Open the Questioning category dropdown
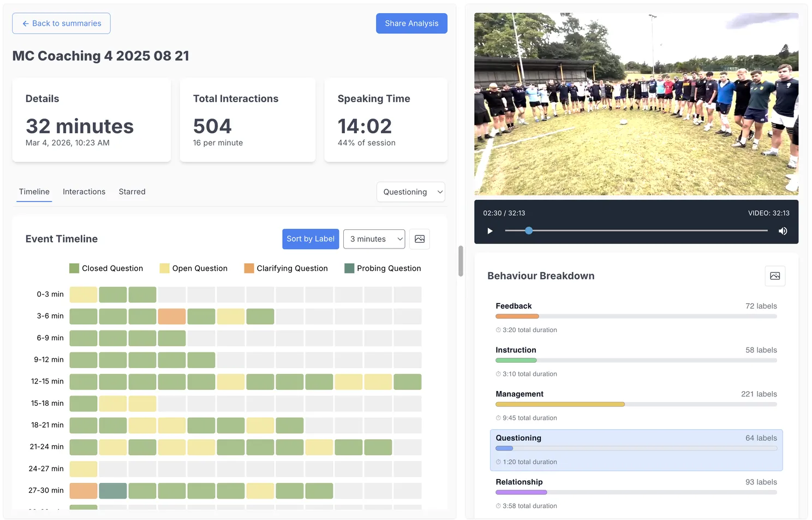Viewport: 812px width, 520px height. pyautogui.click(x=411, y=192)
